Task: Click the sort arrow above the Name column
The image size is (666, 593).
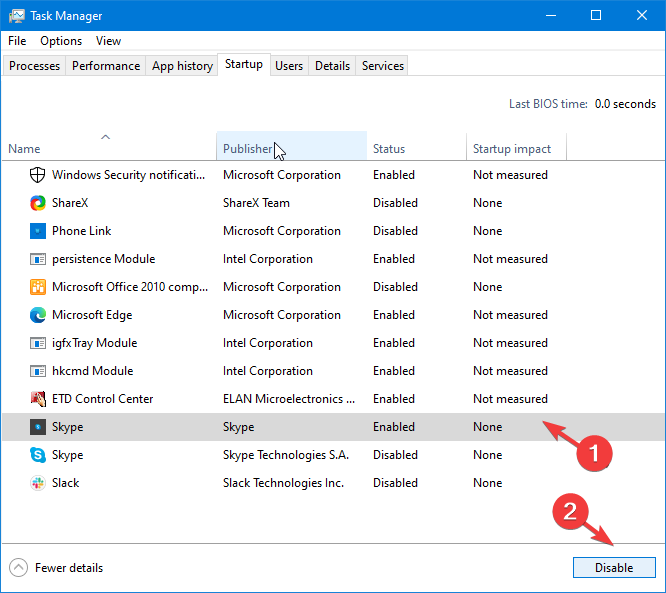Action: click(x=105, y=137)
